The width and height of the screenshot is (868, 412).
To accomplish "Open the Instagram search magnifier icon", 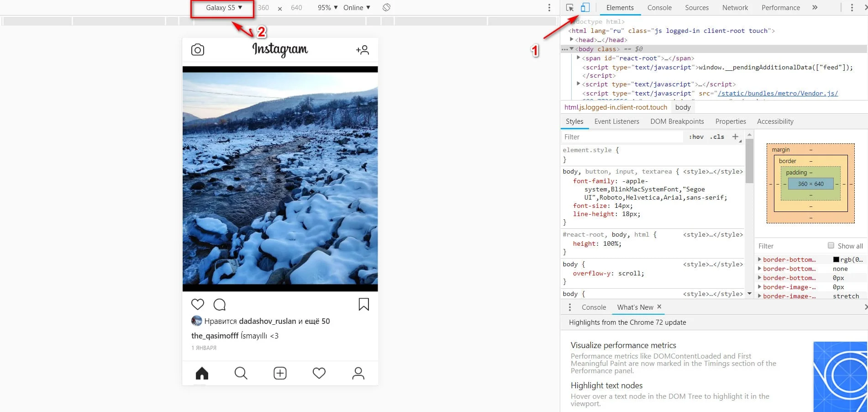I will 241,373.
